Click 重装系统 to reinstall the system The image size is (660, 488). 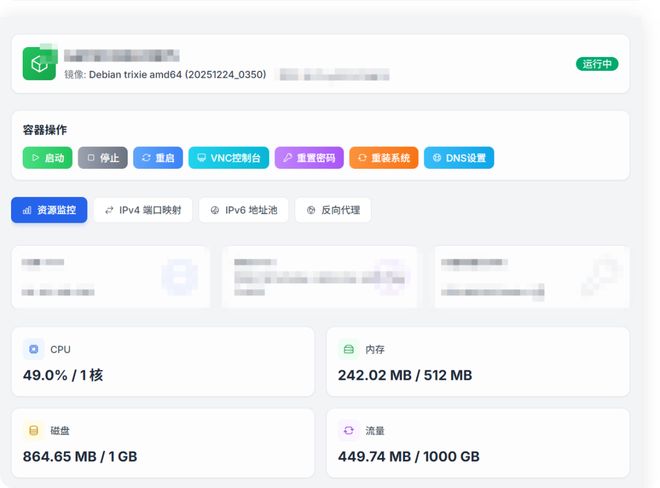coord(384,158)
